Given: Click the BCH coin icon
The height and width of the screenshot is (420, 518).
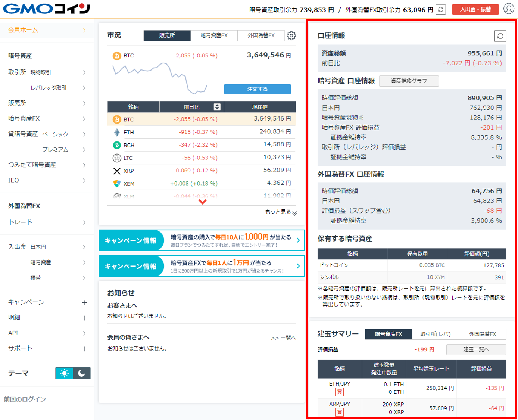Looking at the screenshot, I should pos(117,145).
